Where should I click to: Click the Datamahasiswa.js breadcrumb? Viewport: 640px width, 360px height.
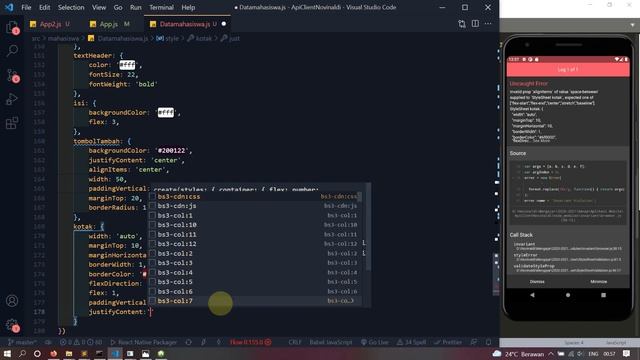click(x=122, y=38)
